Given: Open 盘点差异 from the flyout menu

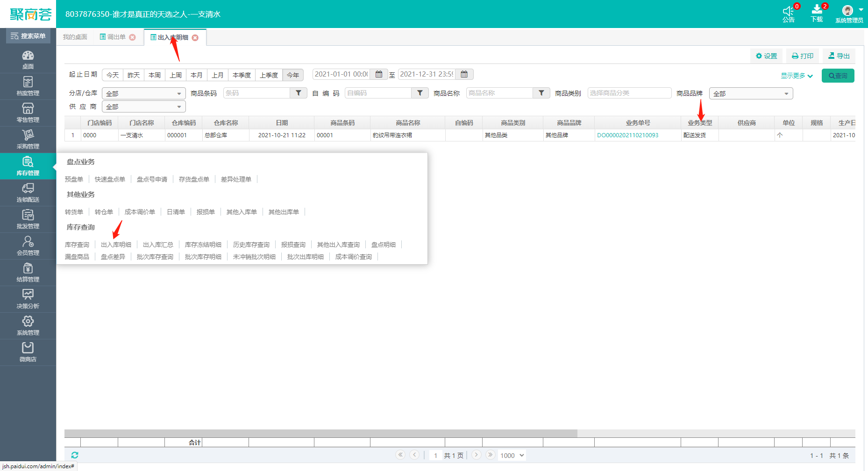Looking at the screenshot, I should coord(113,257).
